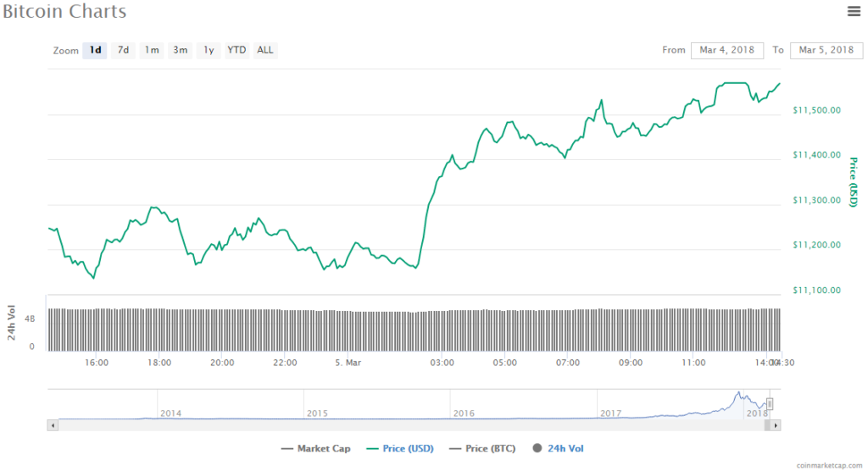Grab the navigator right range handle
The height and width of the screenshot is (471, 868).
click(x=771, y=404)
